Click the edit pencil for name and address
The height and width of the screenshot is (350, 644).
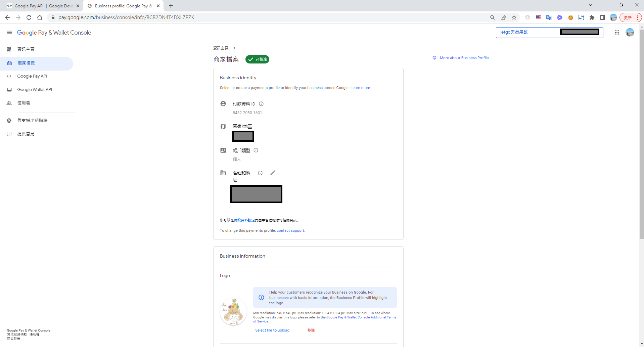pyautogui.click(x=273, y=173)
